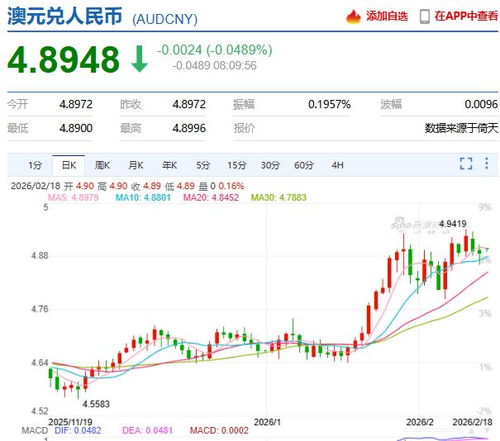500x441 pixels.
Task: Click the 2026/2 date axis marker
Action: coord(420,422)
